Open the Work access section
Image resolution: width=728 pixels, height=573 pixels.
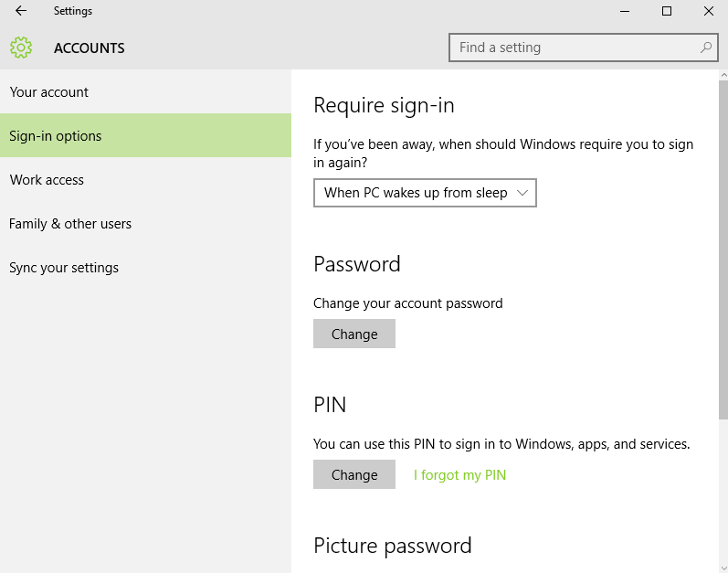145,180
